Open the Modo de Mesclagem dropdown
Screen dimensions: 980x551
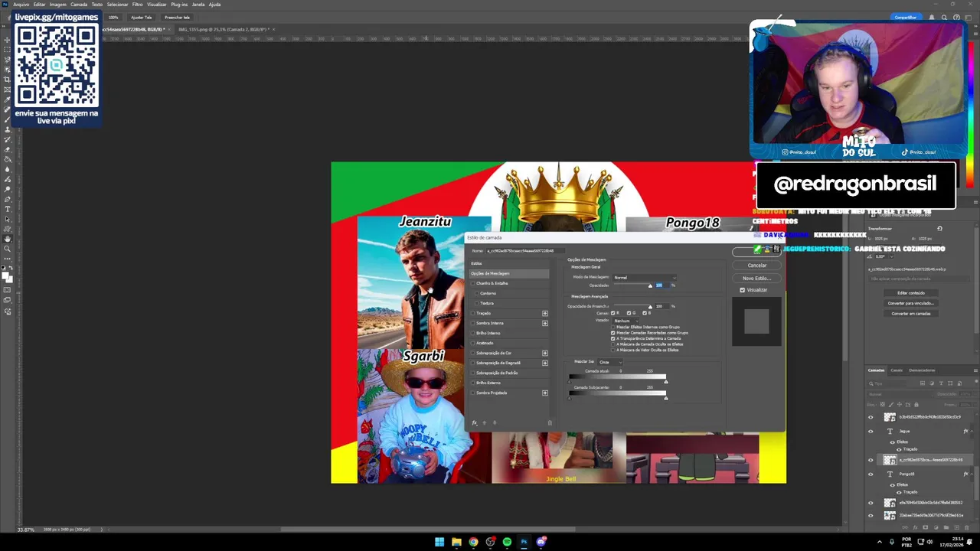[x=644, y=277]
